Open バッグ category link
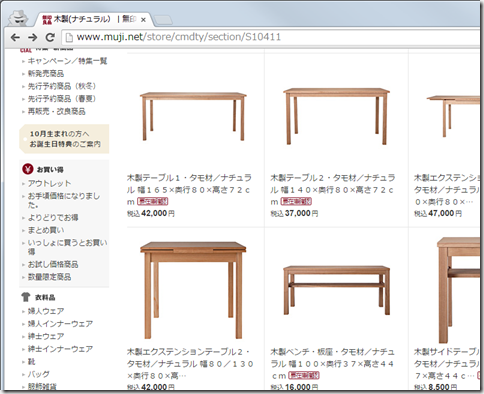 coord(39,374)
